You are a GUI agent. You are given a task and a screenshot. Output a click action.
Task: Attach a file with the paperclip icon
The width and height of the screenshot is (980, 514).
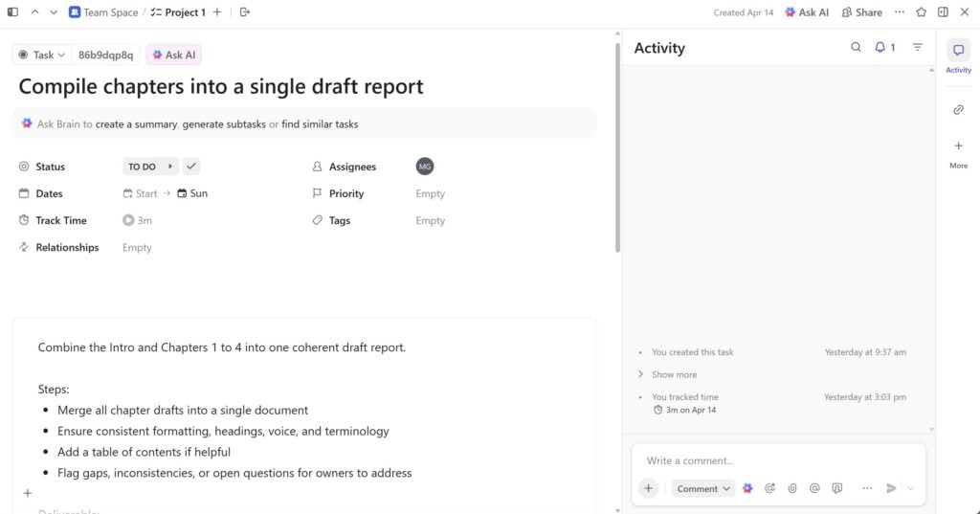pyautogui.click(x=792, y=488)
